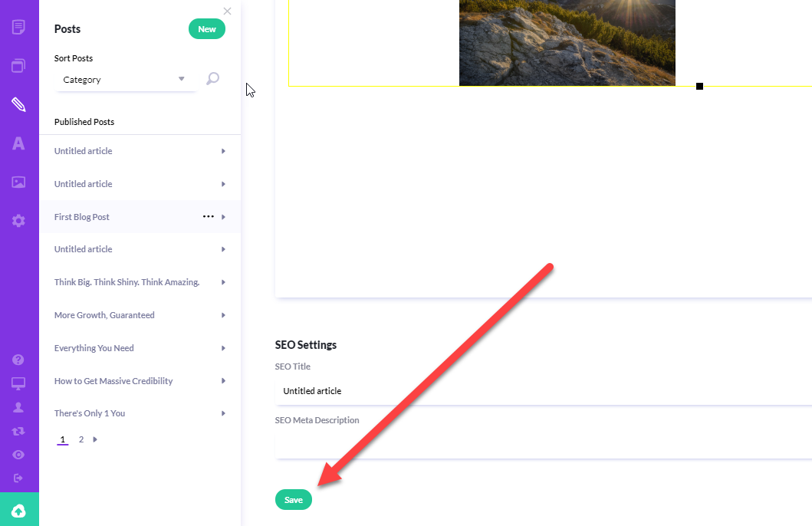This screenshot has height=526, width=812.
Task: Click the search magnifier in Posts panel
Action: click(213, 79)
